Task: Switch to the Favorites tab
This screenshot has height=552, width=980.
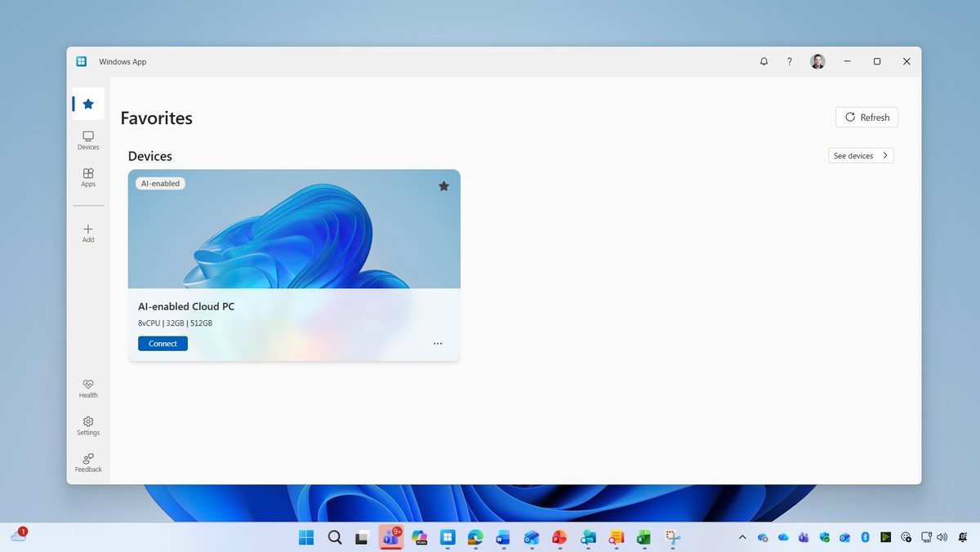Action: 87,104
